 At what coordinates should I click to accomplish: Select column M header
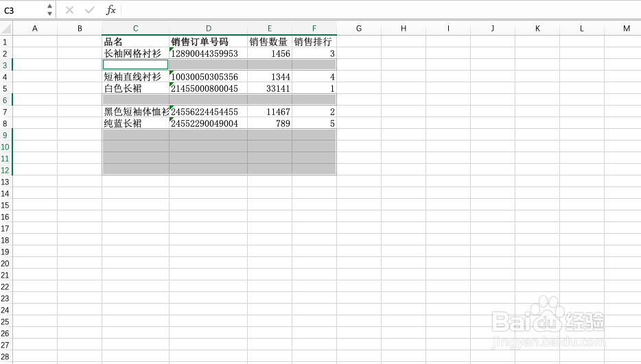tap(622, 29)
